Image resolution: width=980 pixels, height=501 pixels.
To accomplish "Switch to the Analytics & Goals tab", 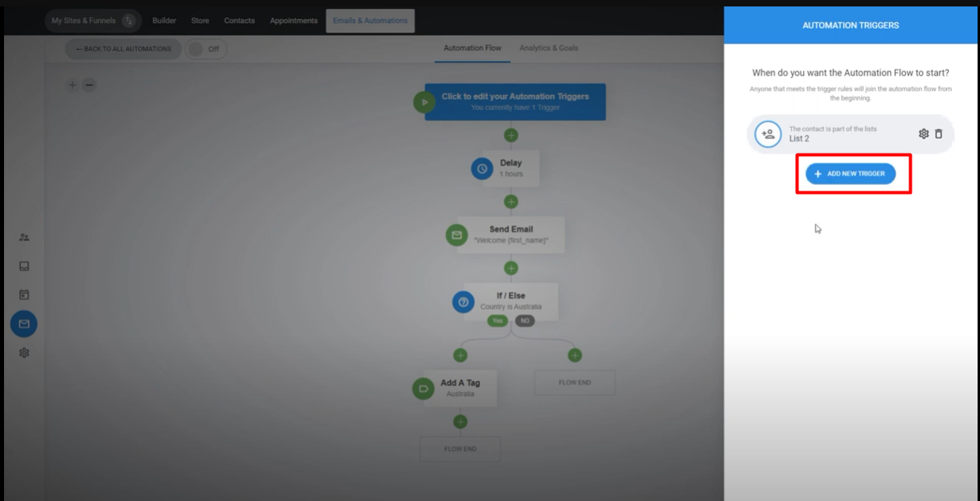I will pyautogui.click(x=548, y=48).
